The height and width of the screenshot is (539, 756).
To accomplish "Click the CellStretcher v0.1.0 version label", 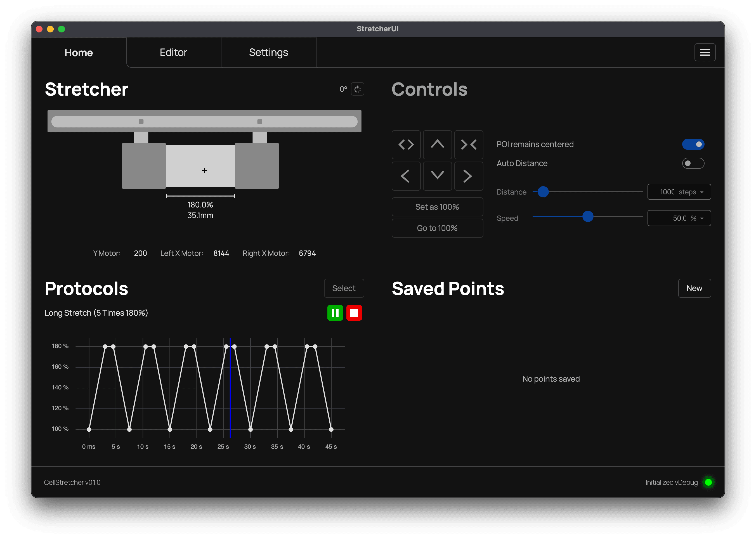I will [x=72, y=482].
